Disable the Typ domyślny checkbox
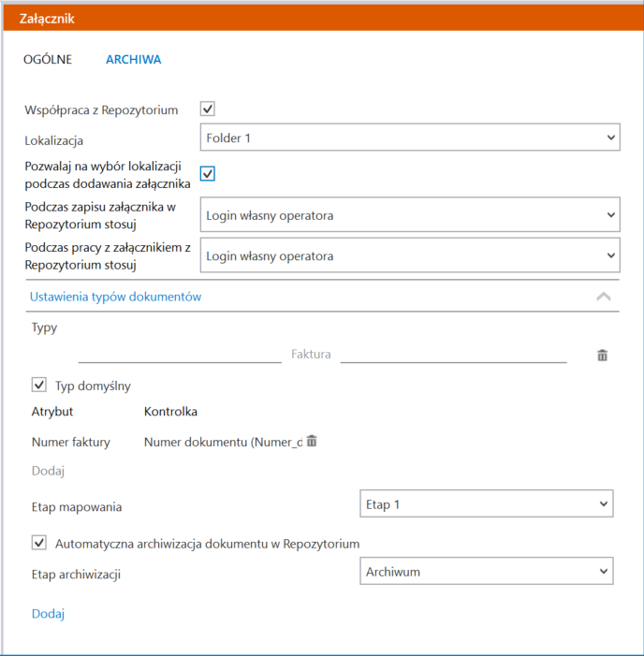This screenshot has width=644, height=656. point(39,385)
